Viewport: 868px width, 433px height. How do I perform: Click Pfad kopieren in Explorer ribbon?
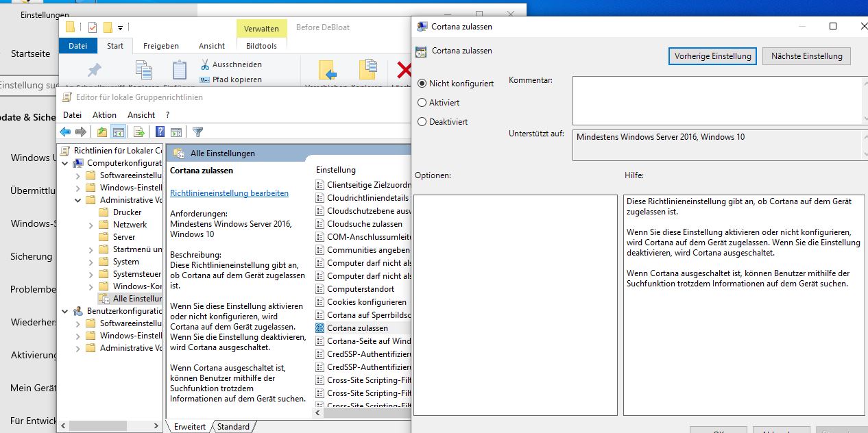pos(231,79)
